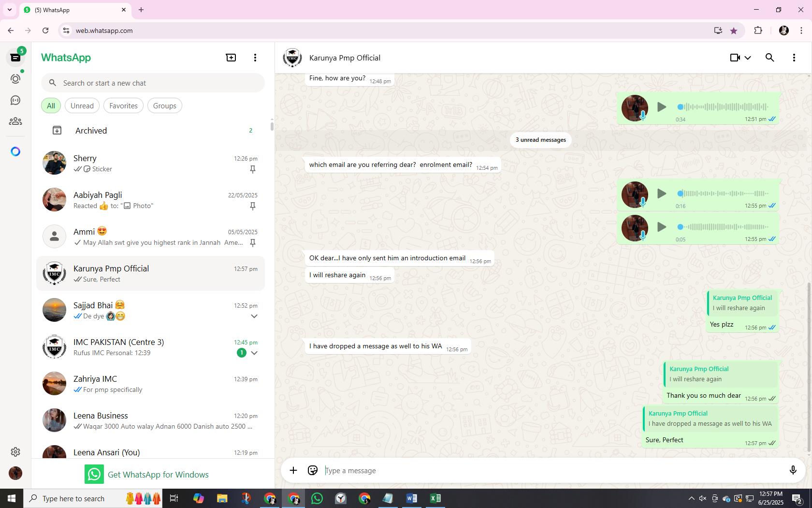Screen dimensions: 812x508
Task: Open Karunya Pmp Official contact header
Action: (345, 58)
